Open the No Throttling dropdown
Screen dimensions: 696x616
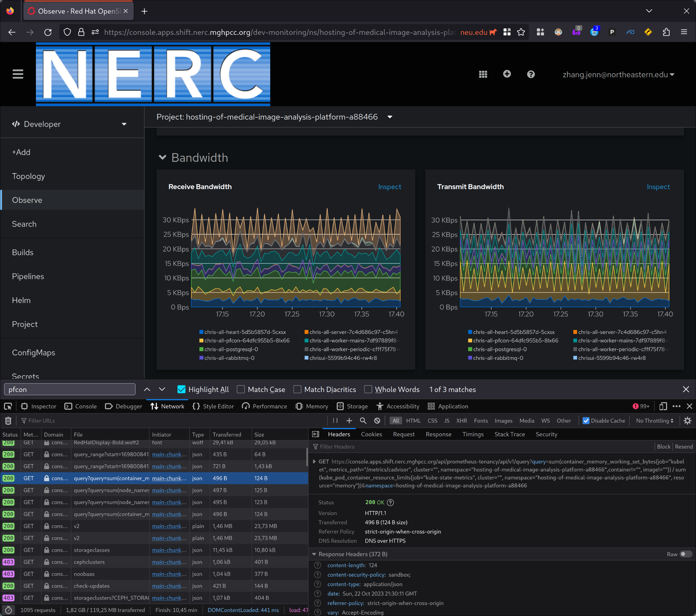tap(654, 421)
